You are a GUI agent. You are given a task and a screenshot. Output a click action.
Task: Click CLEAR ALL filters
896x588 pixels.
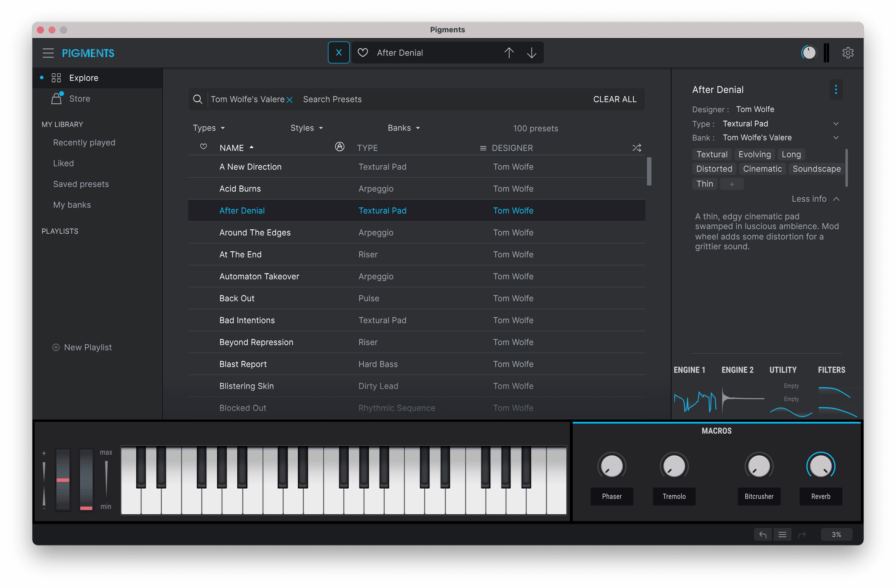point(615,99)
